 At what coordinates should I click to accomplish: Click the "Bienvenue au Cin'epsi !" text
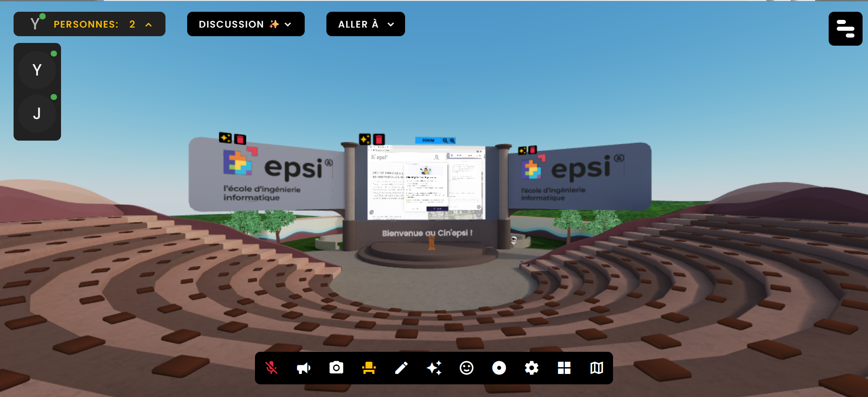point(427,233)
